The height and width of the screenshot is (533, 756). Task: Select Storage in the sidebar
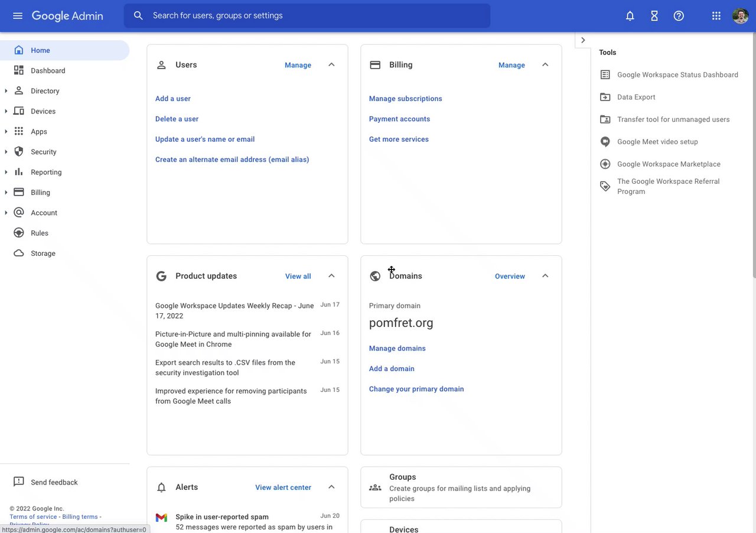(x=43, y=253)
